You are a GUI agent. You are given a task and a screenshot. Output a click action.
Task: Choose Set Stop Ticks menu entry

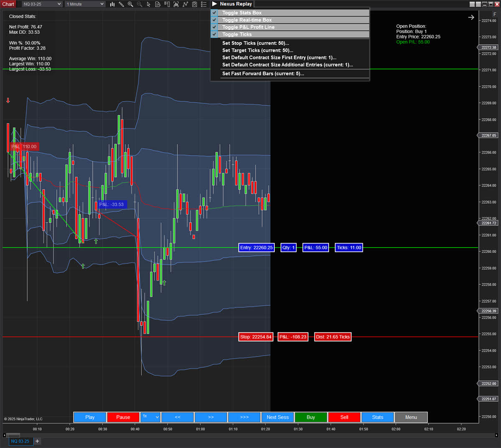point(256,43)
